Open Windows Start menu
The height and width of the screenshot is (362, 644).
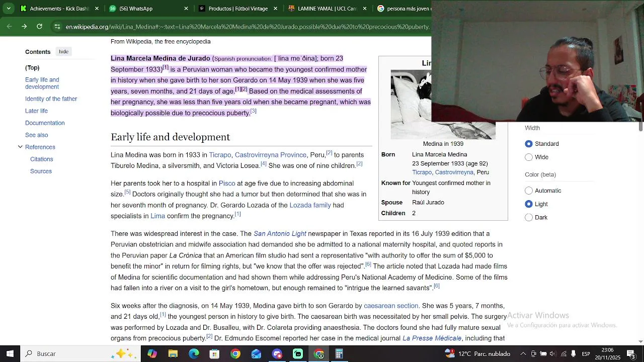pos(10,354)
